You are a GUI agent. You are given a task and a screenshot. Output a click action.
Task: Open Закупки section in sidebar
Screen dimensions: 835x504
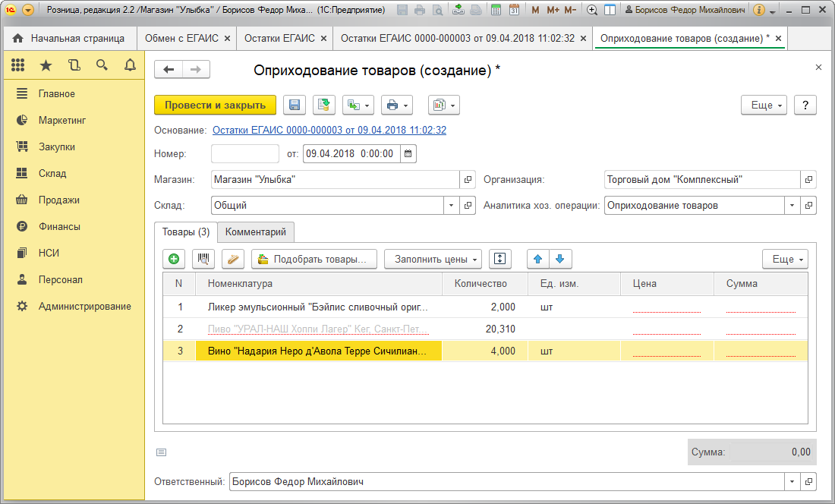click(x=56, y=147)
